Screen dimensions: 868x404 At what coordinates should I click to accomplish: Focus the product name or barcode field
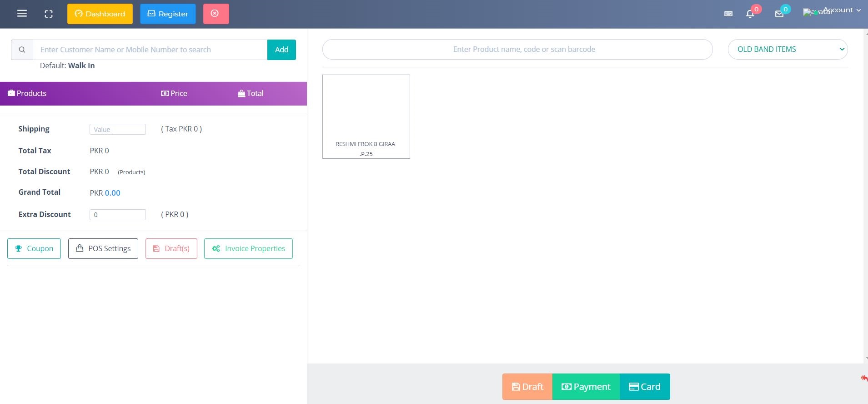pos(517,49)
